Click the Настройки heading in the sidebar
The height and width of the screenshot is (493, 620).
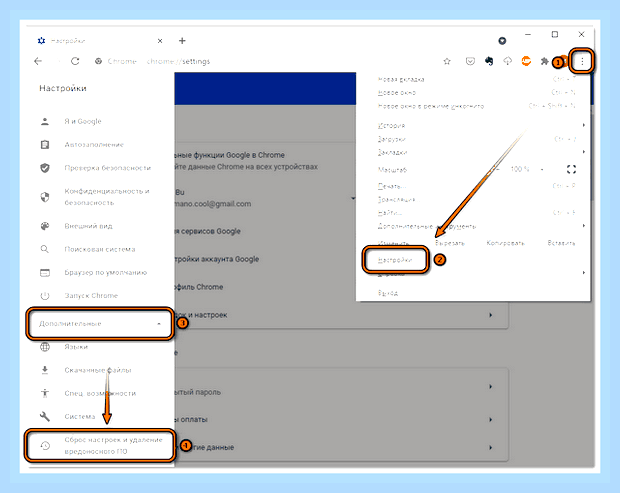(x=63, y=88)
